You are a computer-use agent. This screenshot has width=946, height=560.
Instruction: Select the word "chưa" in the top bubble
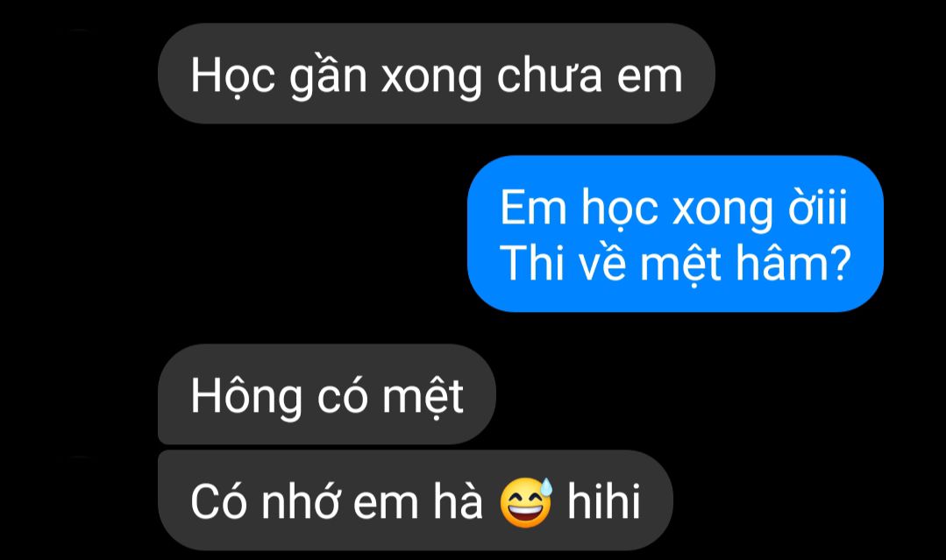pos(550,76)
